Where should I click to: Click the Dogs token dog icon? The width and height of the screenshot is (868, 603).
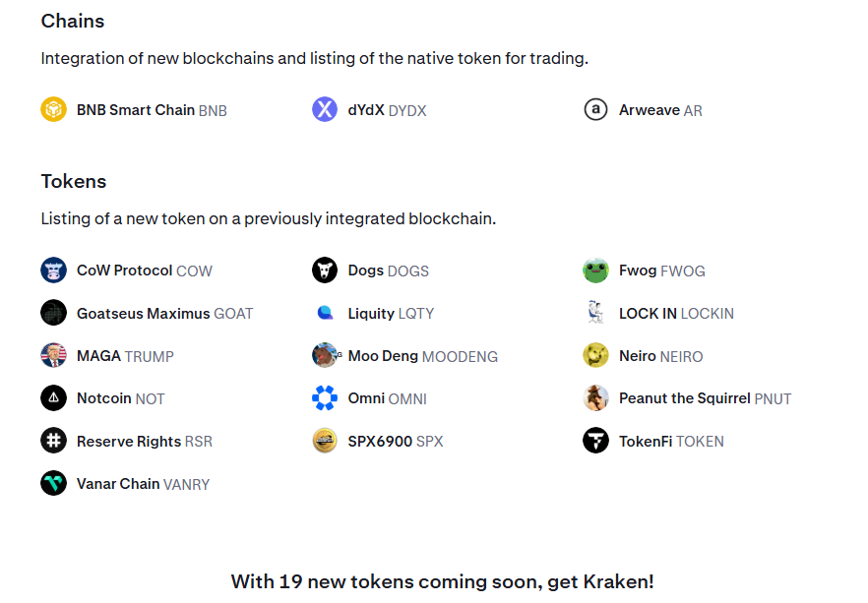coord(325,270)
